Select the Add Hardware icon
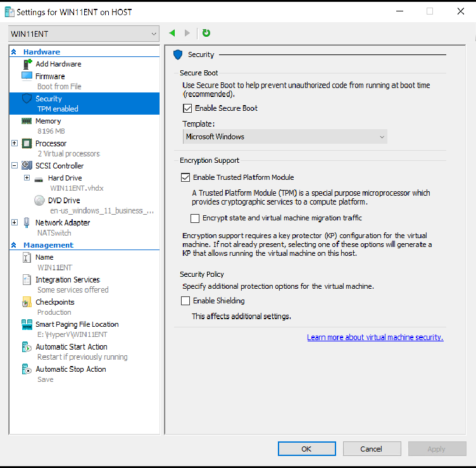This screenshot has height=468, width=476. [27, 64]
